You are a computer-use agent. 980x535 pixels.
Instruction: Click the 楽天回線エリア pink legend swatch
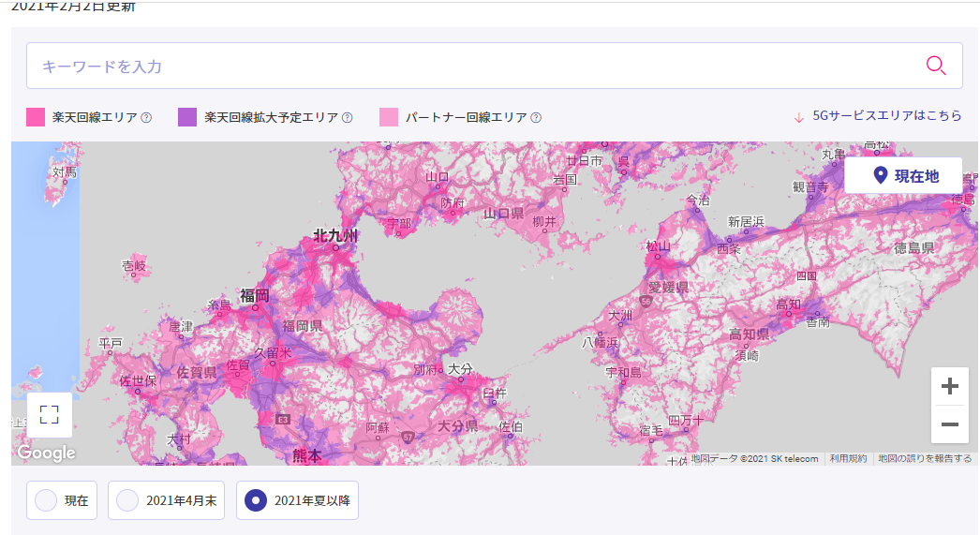(x=36, y=117)
